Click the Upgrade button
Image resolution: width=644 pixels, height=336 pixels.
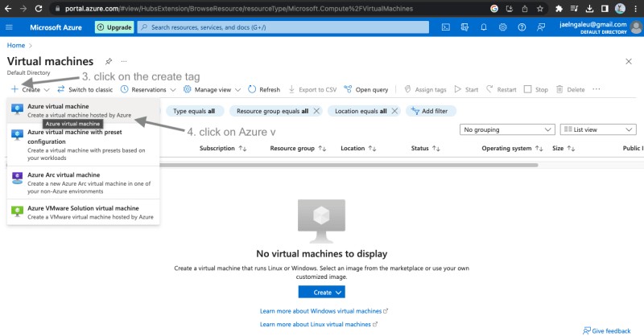pos(114,27)
